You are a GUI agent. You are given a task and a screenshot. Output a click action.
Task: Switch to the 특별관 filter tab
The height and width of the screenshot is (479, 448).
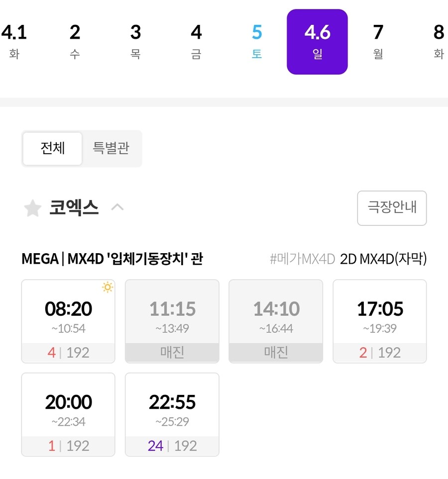[x=111, y=148]
